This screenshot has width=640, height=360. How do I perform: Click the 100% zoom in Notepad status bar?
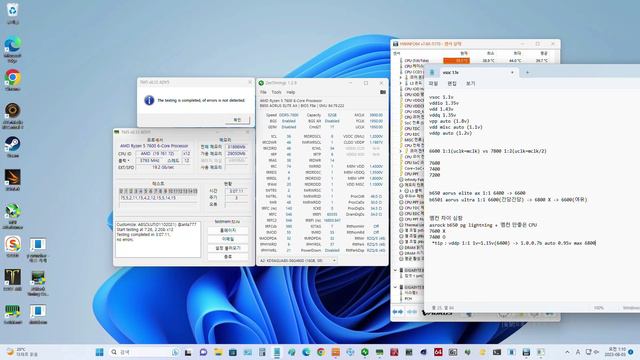[x=599, y=308]
